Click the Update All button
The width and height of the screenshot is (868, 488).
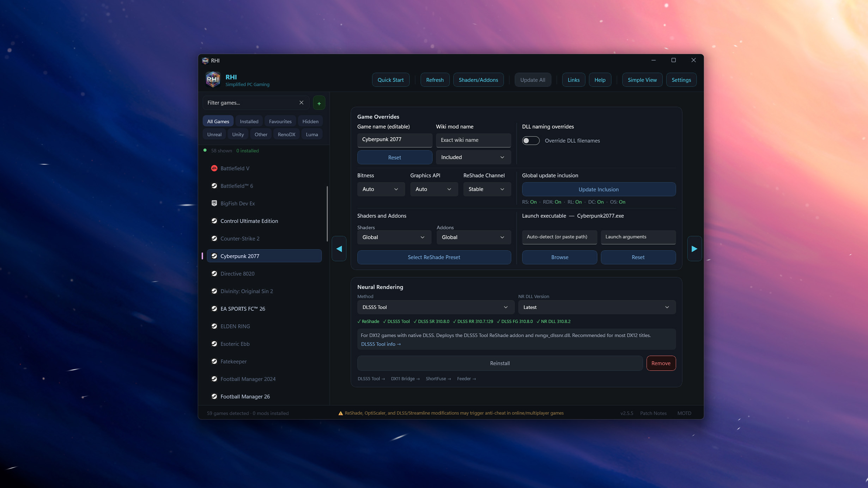(x=533, y=80)
